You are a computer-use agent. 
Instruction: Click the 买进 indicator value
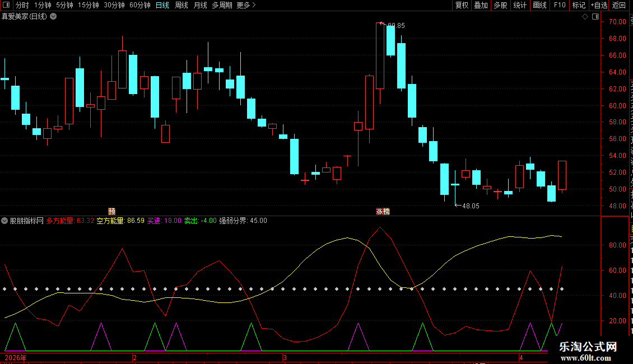click(164, 221)
